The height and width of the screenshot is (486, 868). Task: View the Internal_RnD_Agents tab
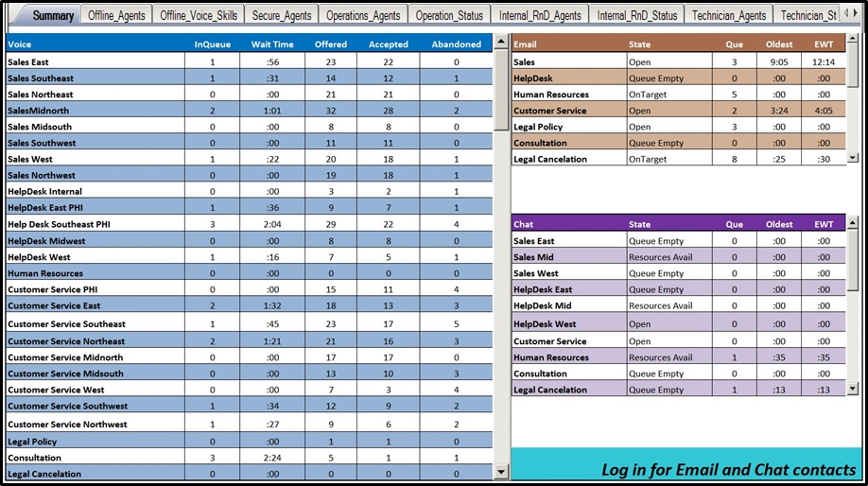click(x=540, y=15)
